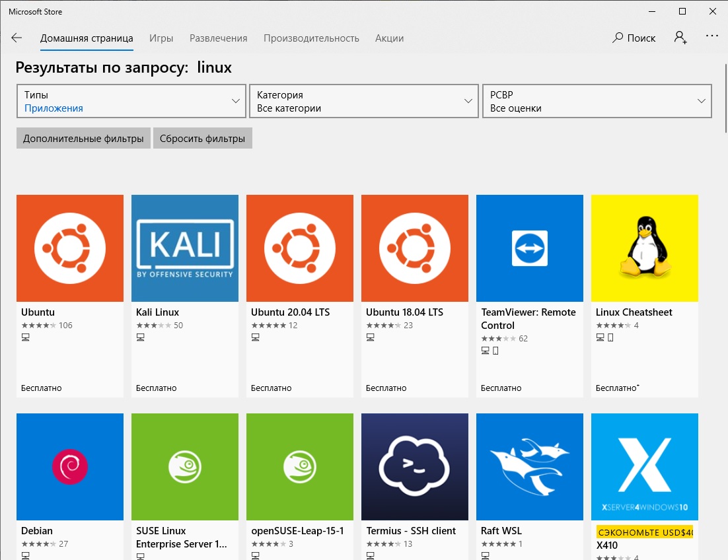Open the Raft WSL title link

[x=501, y=531]
